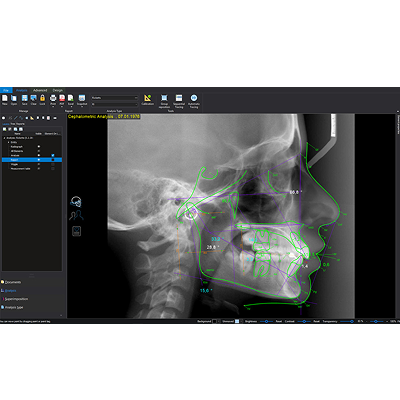Click the New document icon
This screenshot has width=400, height=400.
pos(5,98)
